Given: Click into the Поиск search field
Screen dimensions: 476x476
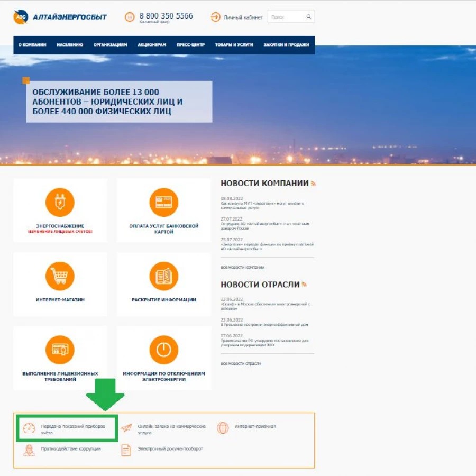Looking at the screenshot, I should [x=286, y=17].
